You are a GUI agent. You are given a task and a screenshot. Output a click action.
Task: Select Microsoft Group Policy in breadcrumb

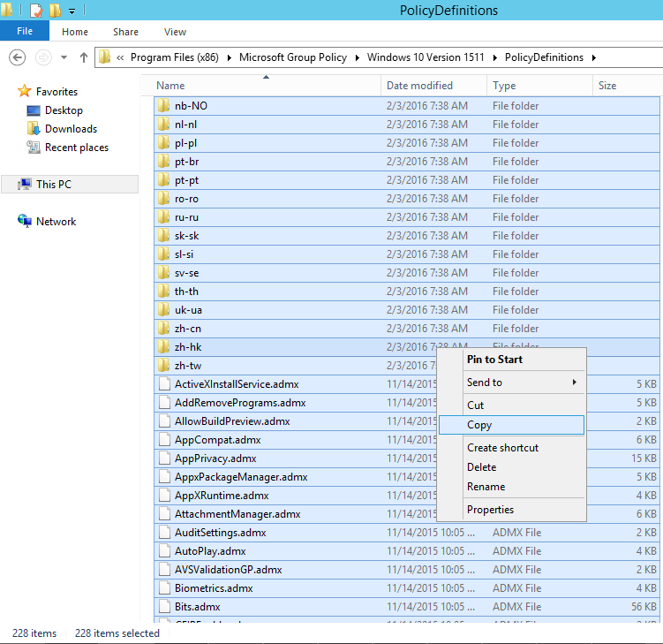click(x=293, y=57)
